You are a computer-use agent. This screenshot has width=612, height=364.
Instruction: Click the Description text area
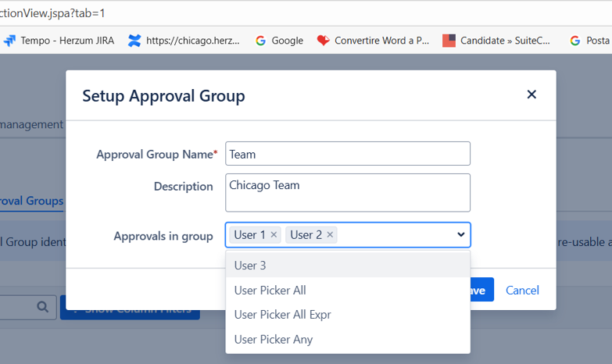pyautogui.click(x=348, y=192)
